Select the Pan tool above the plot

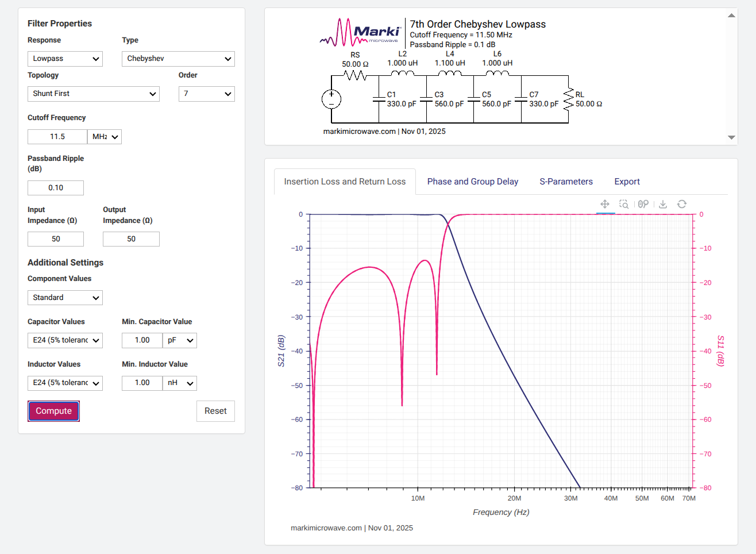[605, 204]
